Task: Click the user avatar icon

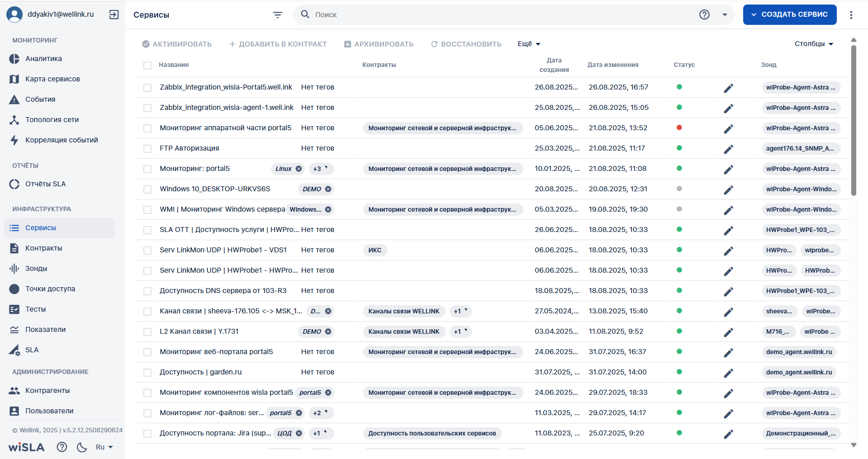Action: tap(14, 14)
